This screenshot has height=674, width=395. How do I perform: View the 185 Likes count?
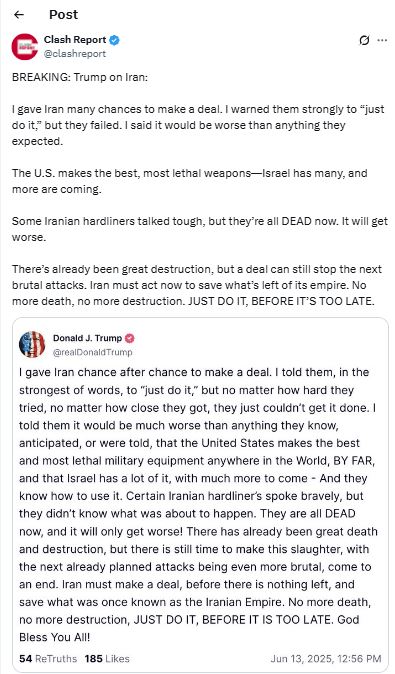(x=107, y=659)
